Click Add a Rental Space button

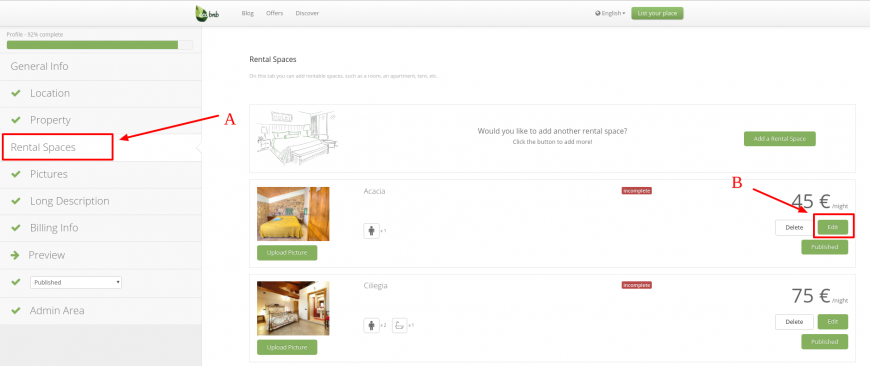(780, 139)
